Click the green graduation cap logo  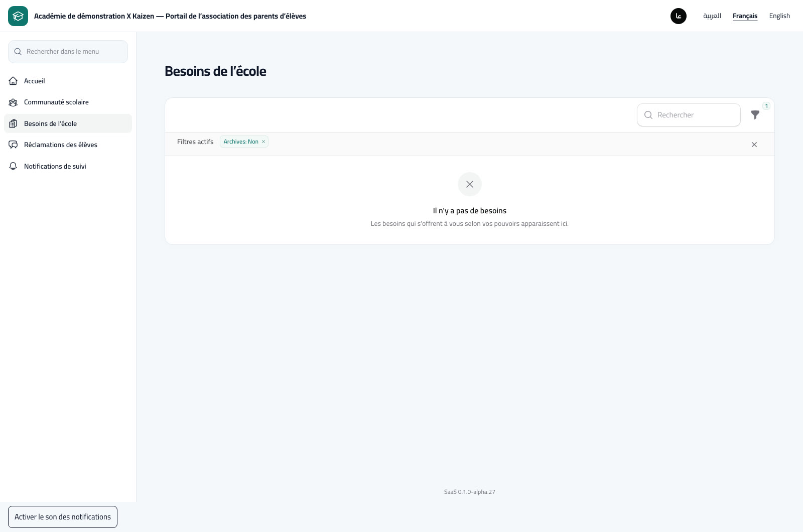click(x=18, y=16)
